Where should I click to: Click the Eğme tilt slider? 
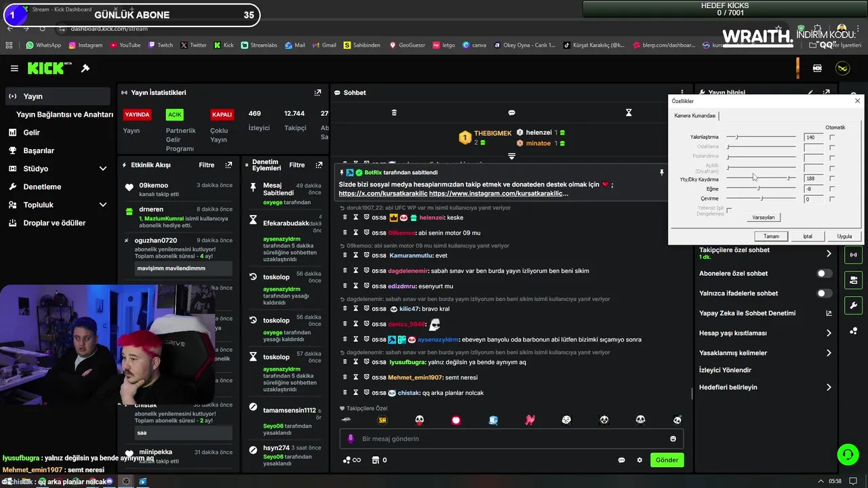pyautogui.click(x=762, y=188)
